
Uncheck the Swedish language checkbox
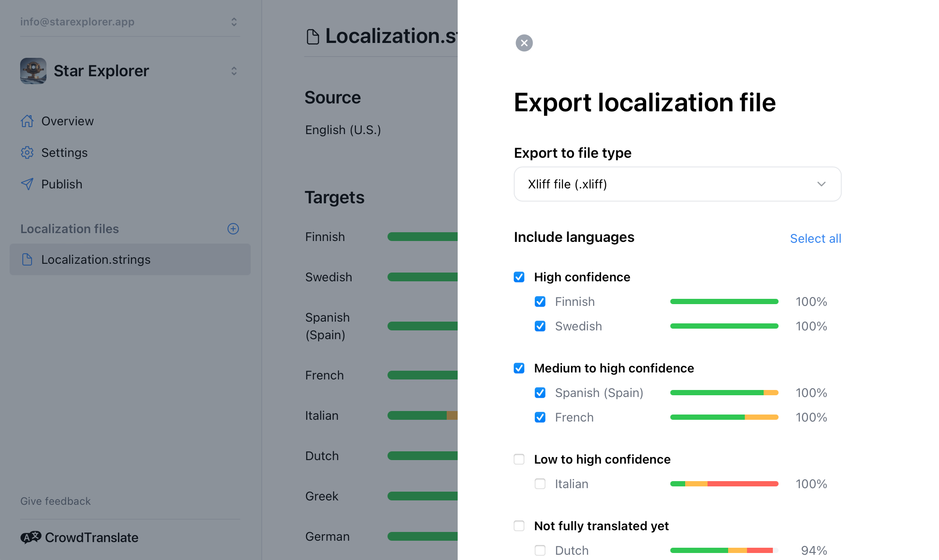[x=540, y=326]
